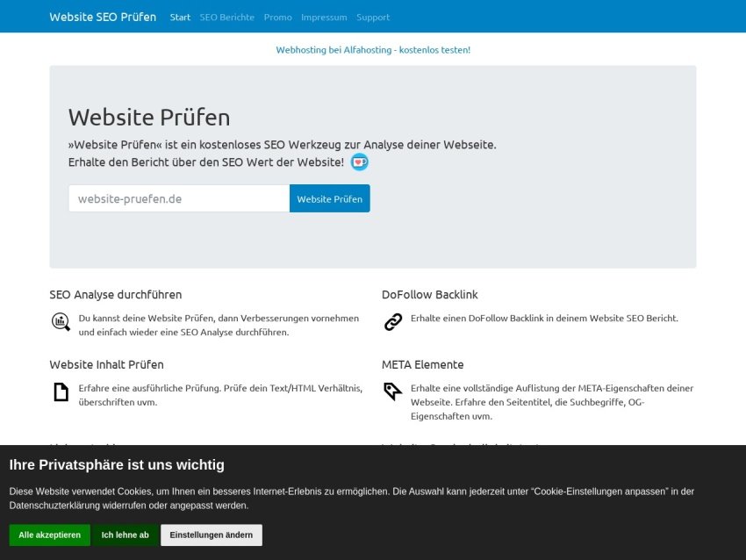Click the coffee cup heart icon
This screenshot has height=560, width=746.
pos(359,162)
